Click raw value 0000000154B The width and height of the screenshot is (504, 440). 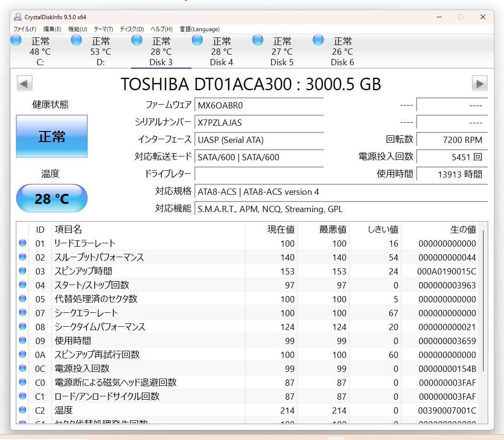coord(447,369)
